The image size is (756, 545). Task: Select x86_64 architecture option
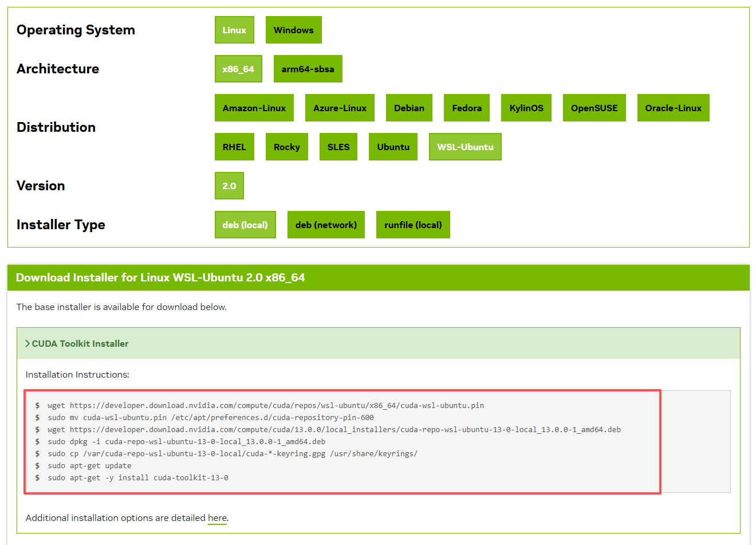coord(238,69)
